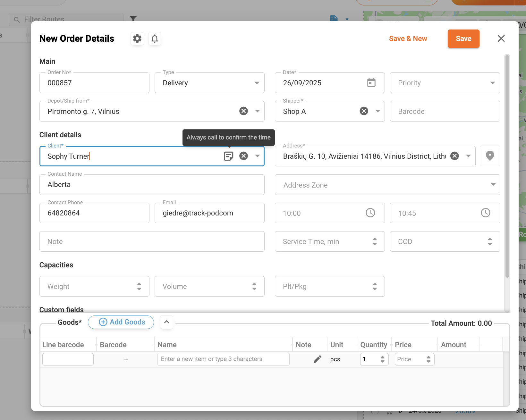The width and height of the screenshot is (526, 420).
Task: Edit the goods line note pencil
Action: pyautogui.click(x=317, y=359)
